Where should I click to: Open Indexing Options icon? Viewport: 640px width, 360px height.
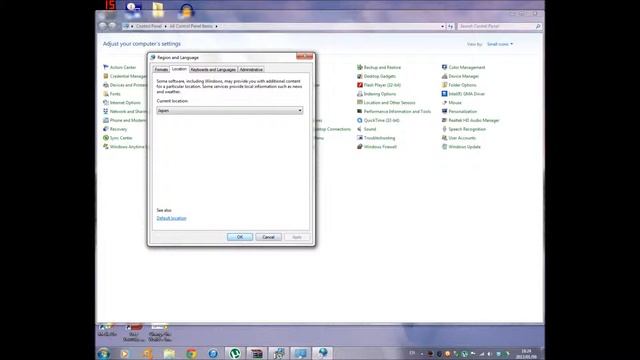coord(360,94)
